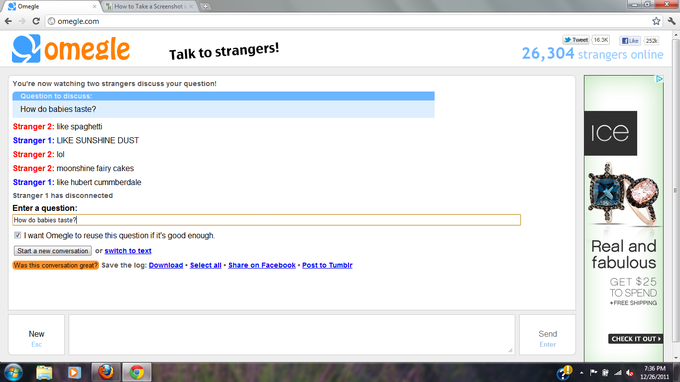Click the AdChoices icon on the ad
Screen dimensions: 680x382
click(x=659, y=79)
